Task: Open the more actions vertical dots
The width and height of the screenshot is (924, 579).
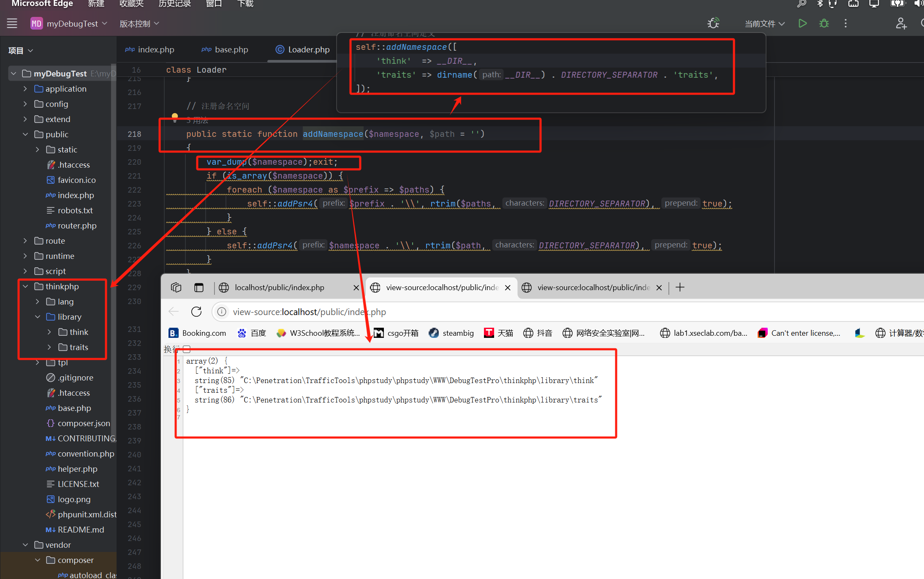Action: pos(845,24)
